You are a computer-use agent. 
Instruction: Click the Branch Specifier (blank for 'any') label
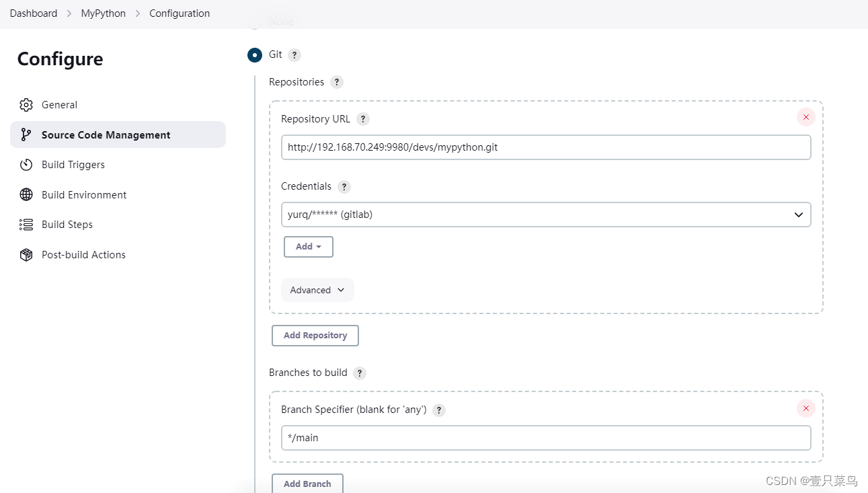click(354, 410)
